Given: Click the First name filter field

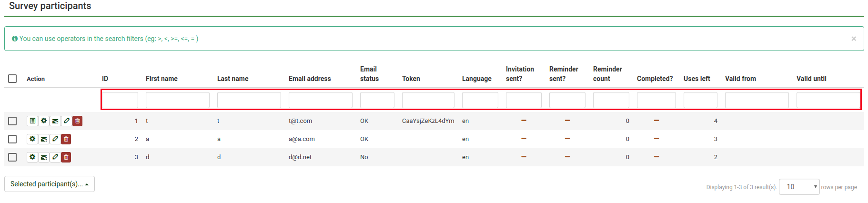Looking at the screenshot, I should point(177,100).
